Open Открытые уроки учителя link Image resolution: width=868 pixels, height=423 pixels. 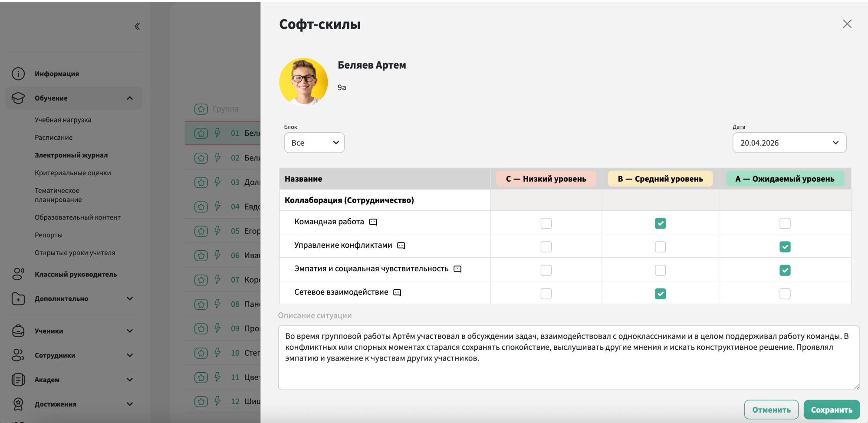[75, 252]
